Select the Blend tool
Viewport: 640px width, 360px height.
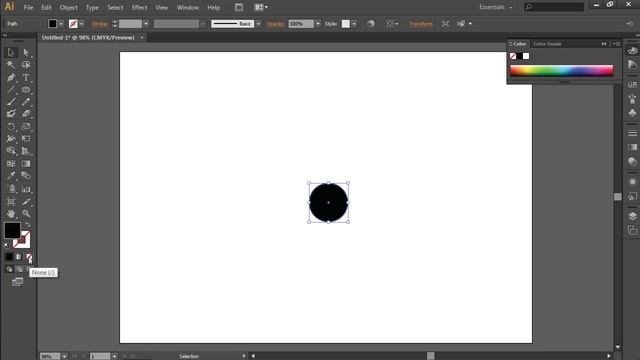tap(26, 176)
